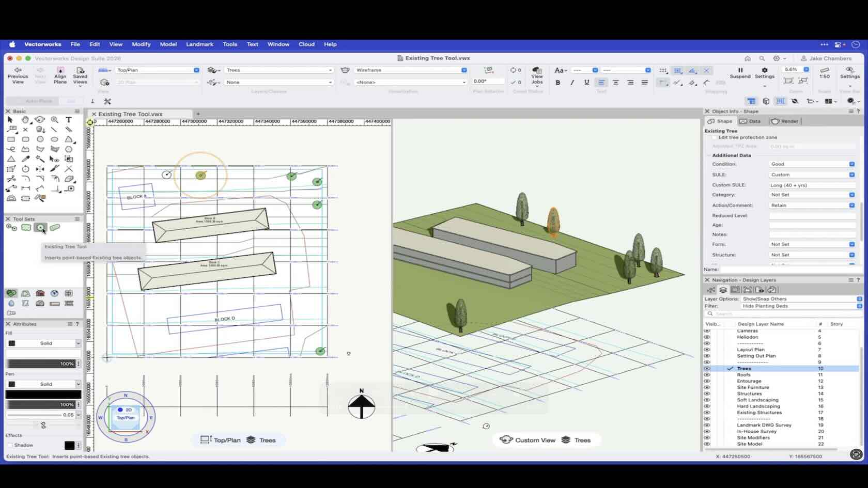Toggle visibility eye for Layout Plan layer
The image size is (868, 488).
pos(707,350)
